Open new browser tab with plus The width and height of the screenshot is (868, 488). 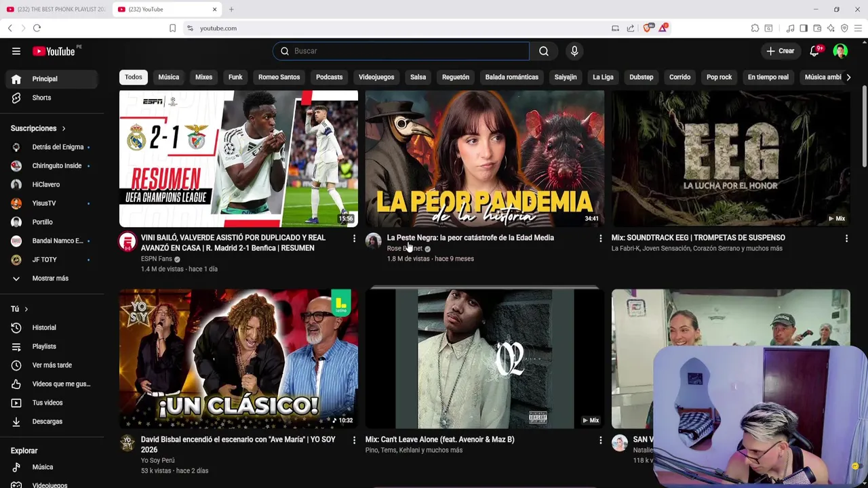coord(231,9)
